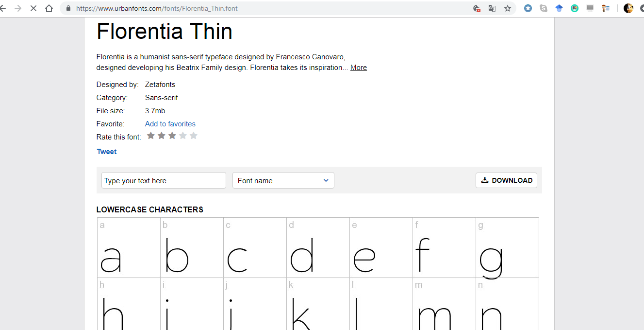Image resolution: width=644 pixels, height=330 pixels.
Task: Open the Google Scholar extension icon
Action: [x=559, y=8]
